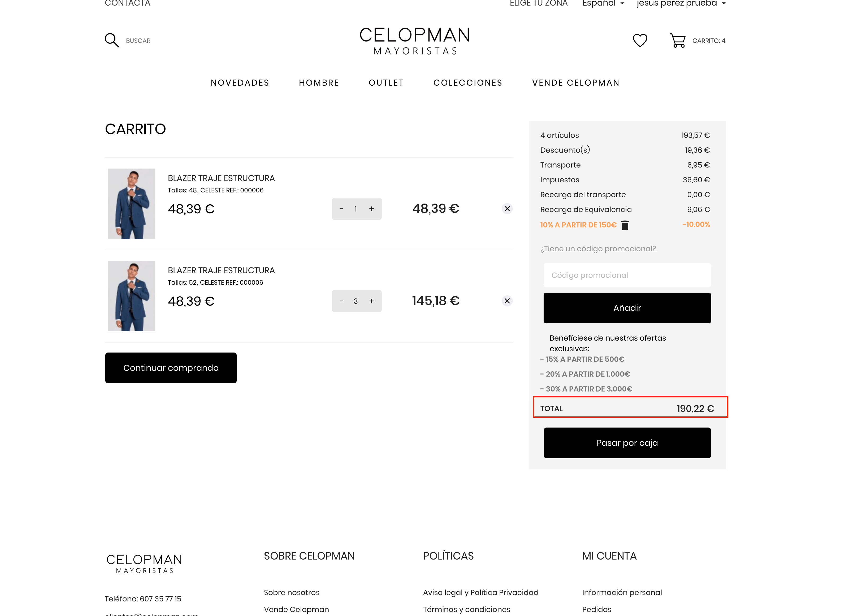The image size is (867, 616).
Task: Open the shopping cart icon
Action: (677, 41)
